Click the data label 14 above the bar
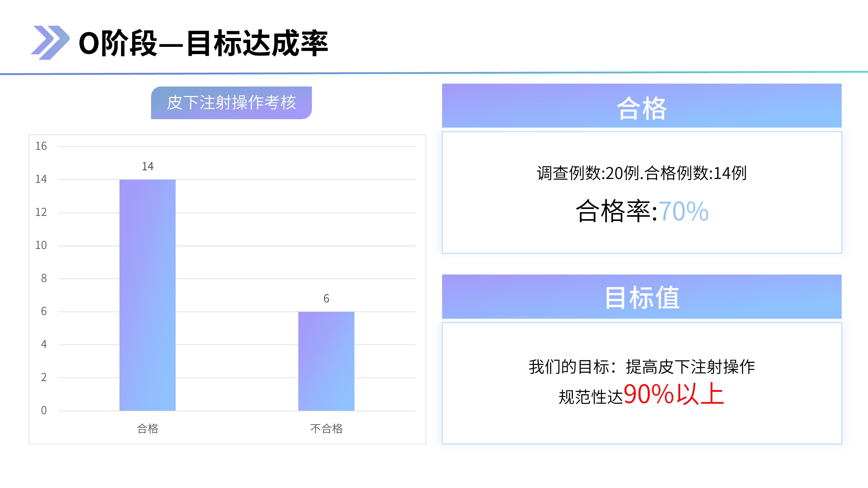Viewport: 868px width, 488px height. 148,166
